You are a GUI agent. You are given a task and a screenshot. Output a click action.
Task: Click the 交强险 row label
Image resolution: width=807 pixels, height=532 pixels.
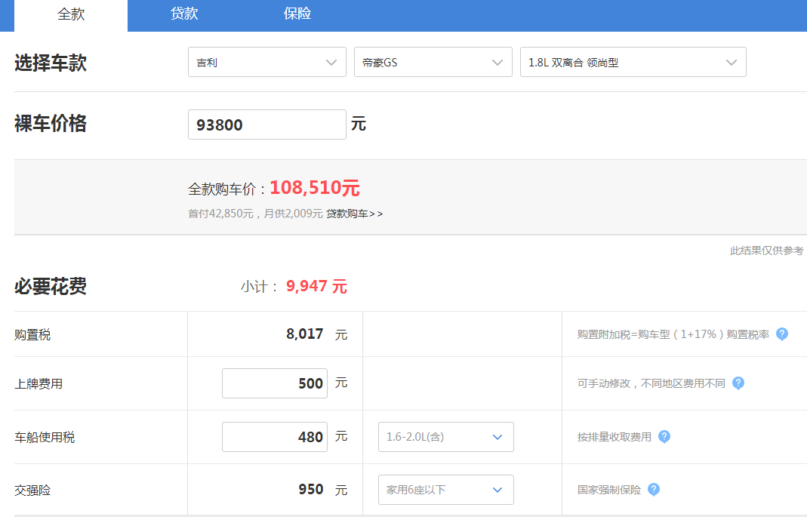[x=32, y=490]
